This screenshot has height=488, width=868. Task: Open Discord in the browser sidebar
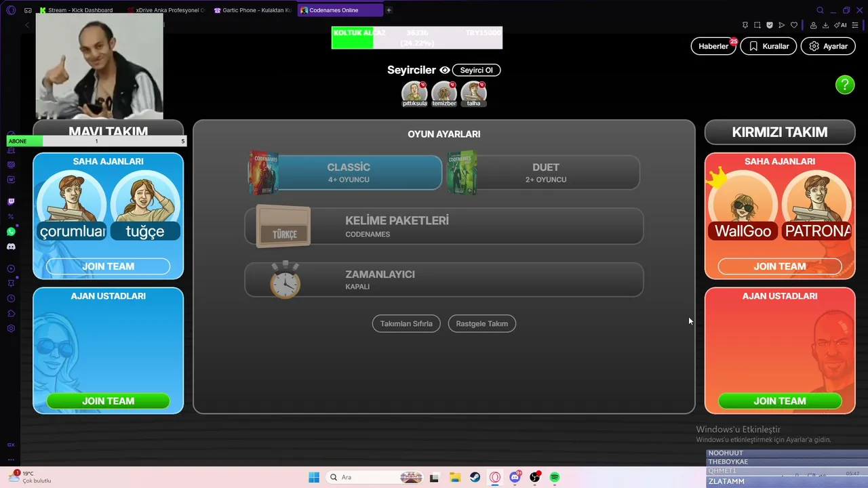[x=11, y=247]
